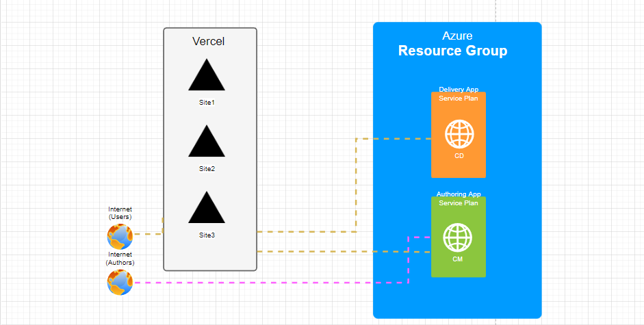
Task: Click the Internet (Users) globe icon
Action: [120, 237]
